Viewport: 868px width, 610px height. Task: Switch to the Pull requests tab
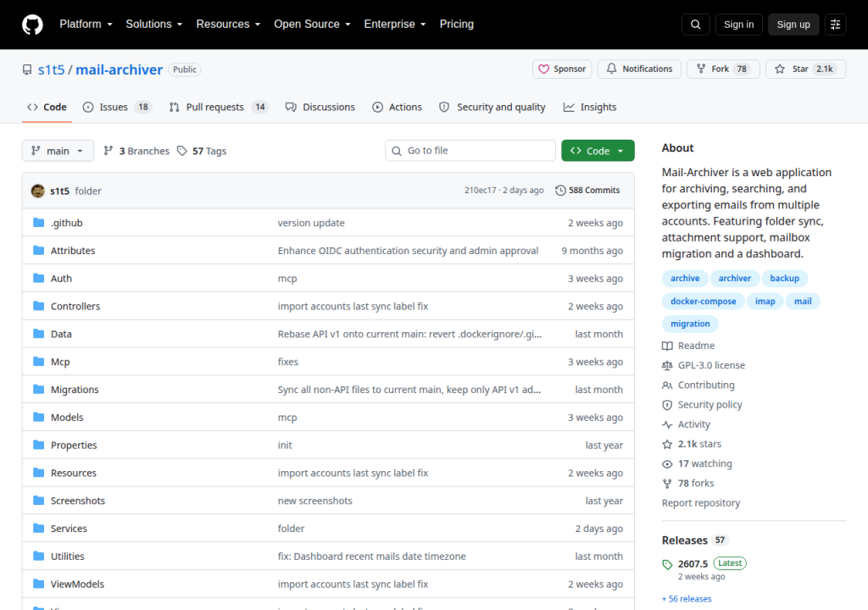218,108
